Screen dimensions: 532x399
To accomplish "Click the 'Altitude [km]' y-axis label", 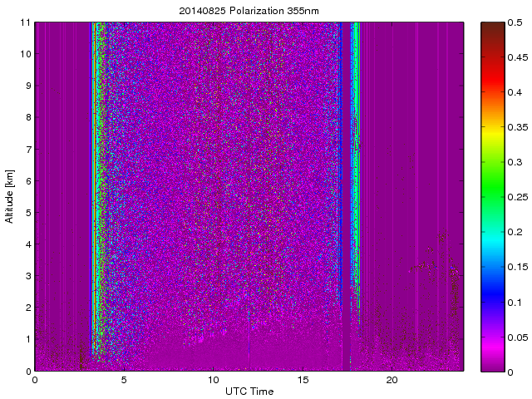I will pyautogui.click(x=10, y=196).
